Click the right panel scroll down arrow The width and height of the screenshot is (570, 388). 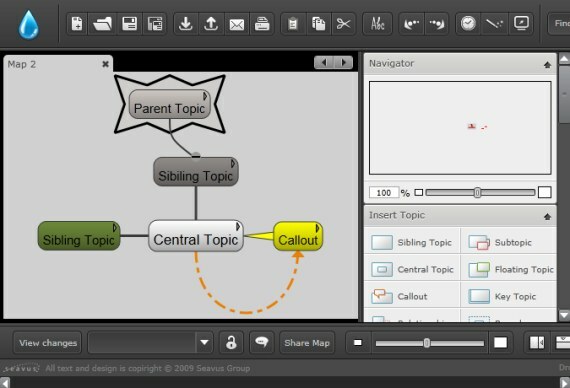coord(564,315)
